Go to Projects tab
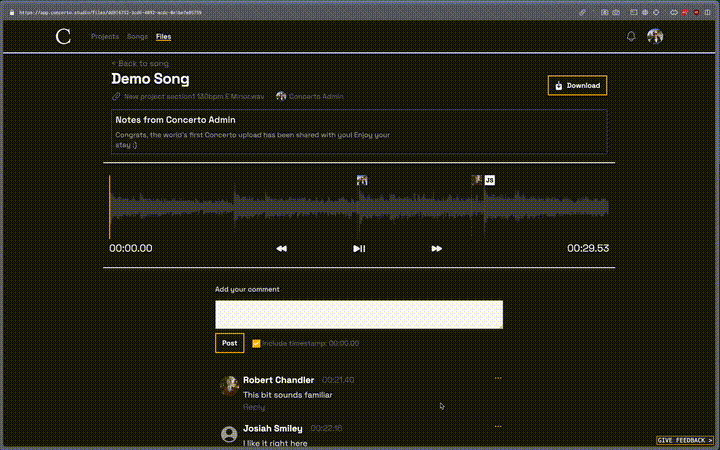The height and width of the screenshot is (450, 720). [105, 36]
